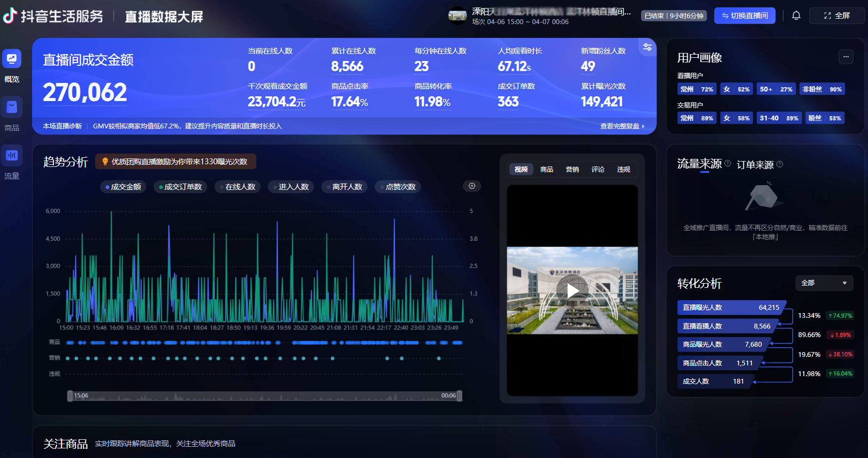Click the metrics settings slider icon
Image resolution: width=868 pixels, height=458 pixels.
pyautogui.click(x=647, y=47)
